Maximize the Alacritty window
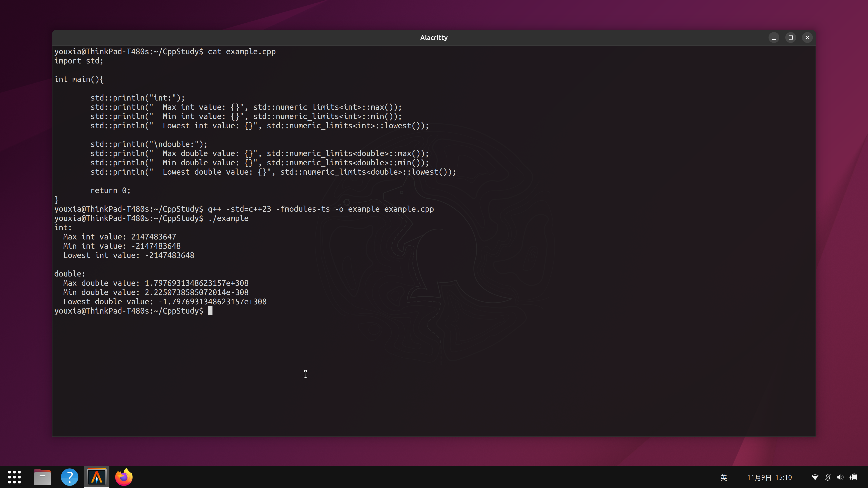 point(790,37)
